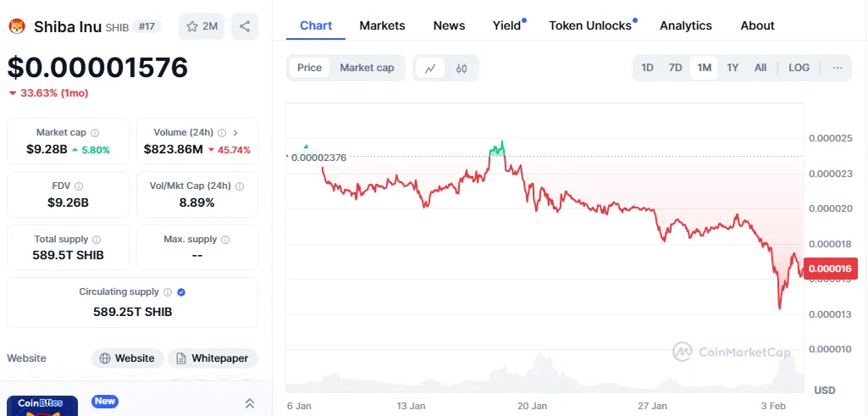Open the Markets tab
This screenshot has width=868, height=416.
tap(382, 25)
